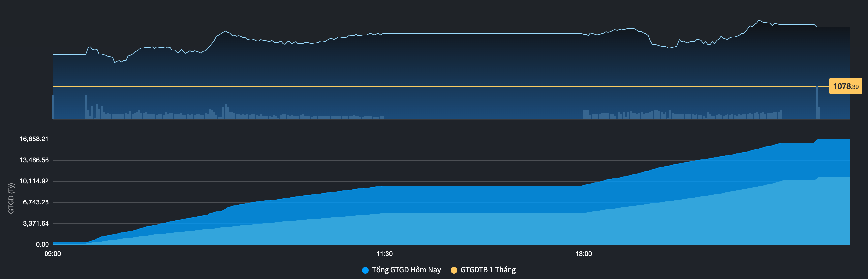Select the 11:30 time axis label
This screenshot has width=868, height=279.
385,254
